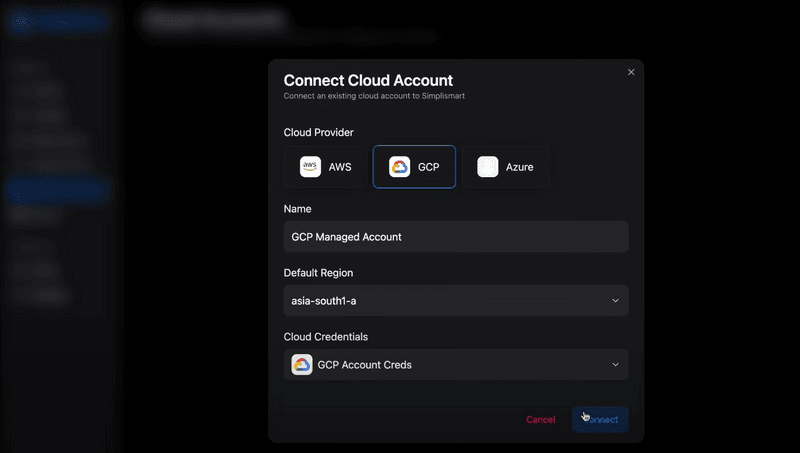
Task: Click the Cloud Provider label
Action: point(318,133)
